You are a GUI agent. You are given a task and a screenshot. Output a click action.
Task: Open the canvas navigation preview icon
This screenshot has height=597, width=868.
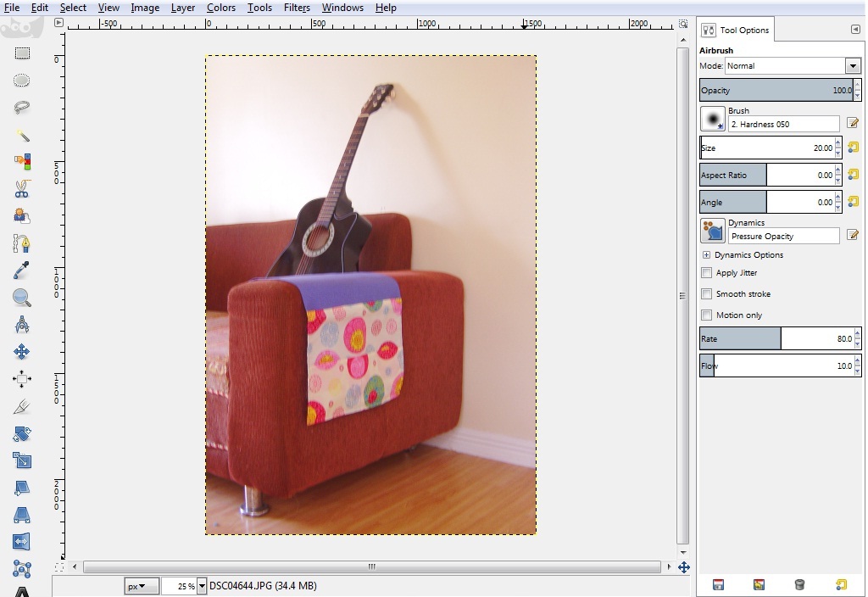point(684,567)
